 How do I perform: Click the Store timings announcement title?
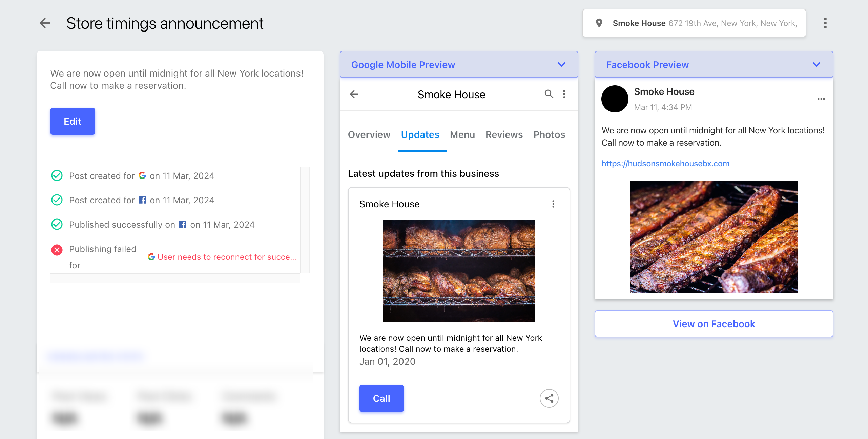(x=165, y=23)
